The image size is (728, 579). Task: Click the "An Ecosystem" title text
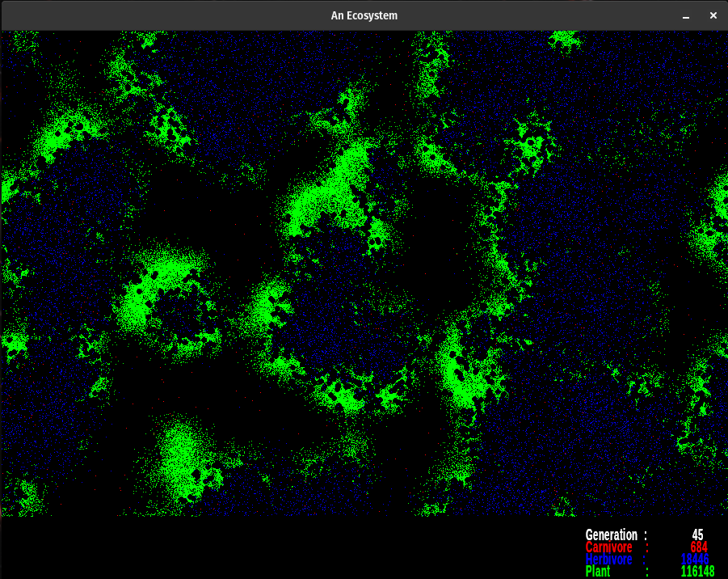364,15
